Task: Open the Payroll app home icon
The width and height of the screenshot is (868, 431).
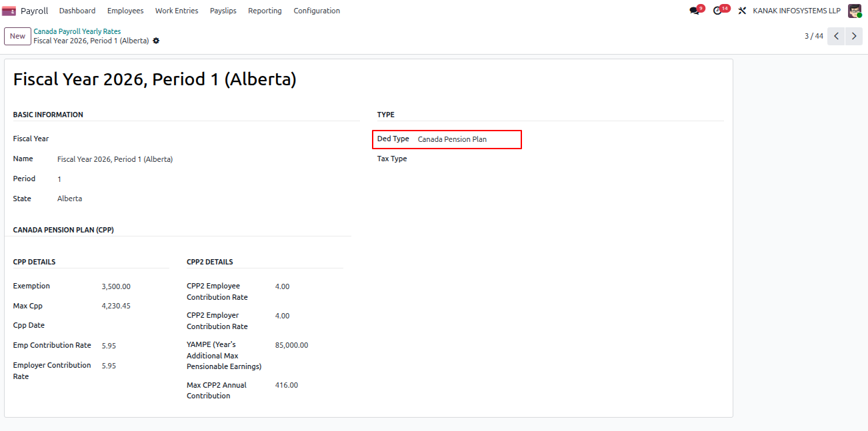Action: 9,11
